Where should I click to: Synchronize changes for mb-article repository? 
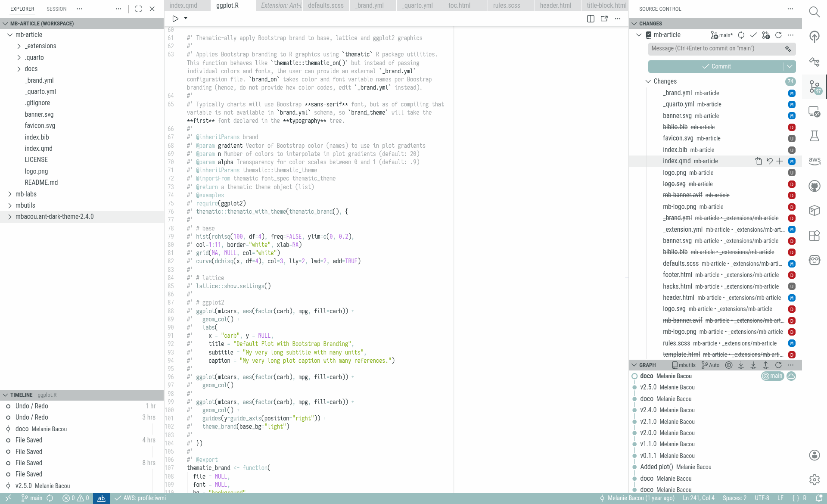741,35
